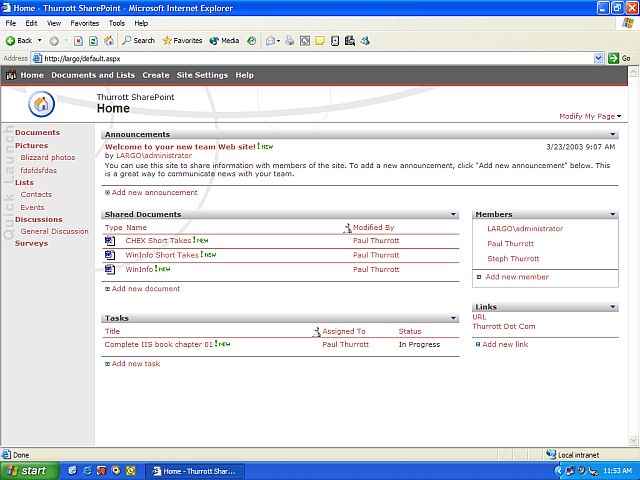Expand the Announcements web part menu arrow
Screen dimensions: 640x480
[613, 134]
